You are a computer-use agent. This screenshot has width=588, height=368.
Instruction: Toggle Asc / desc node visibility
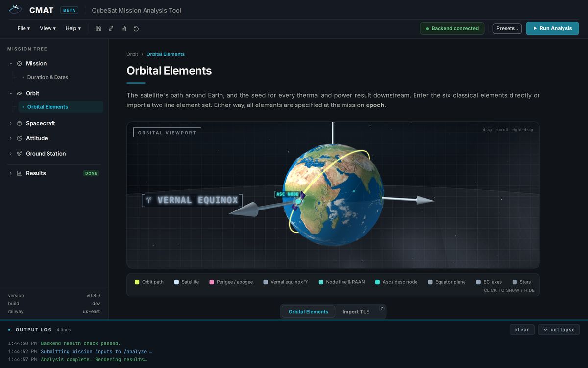click(x=396, y=282)
